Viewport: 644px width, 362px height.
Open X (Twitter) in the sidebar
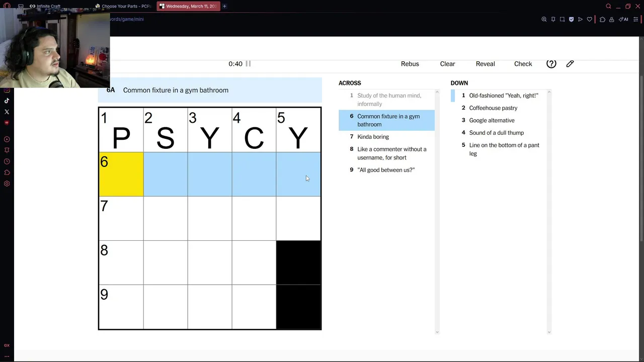[x=7, y=112]
